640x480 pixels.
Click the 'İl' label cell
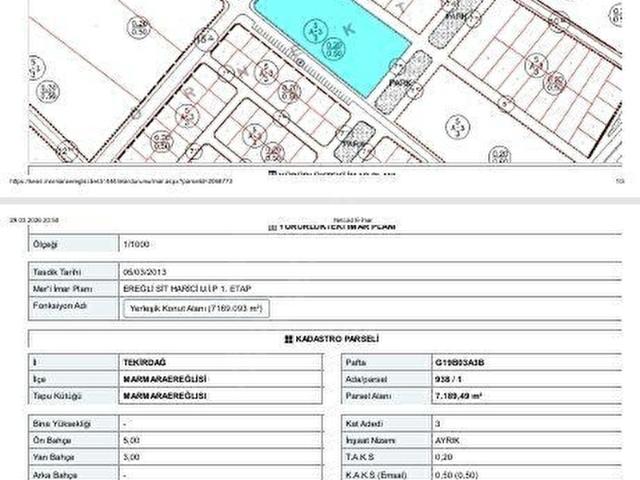[73, 362]
